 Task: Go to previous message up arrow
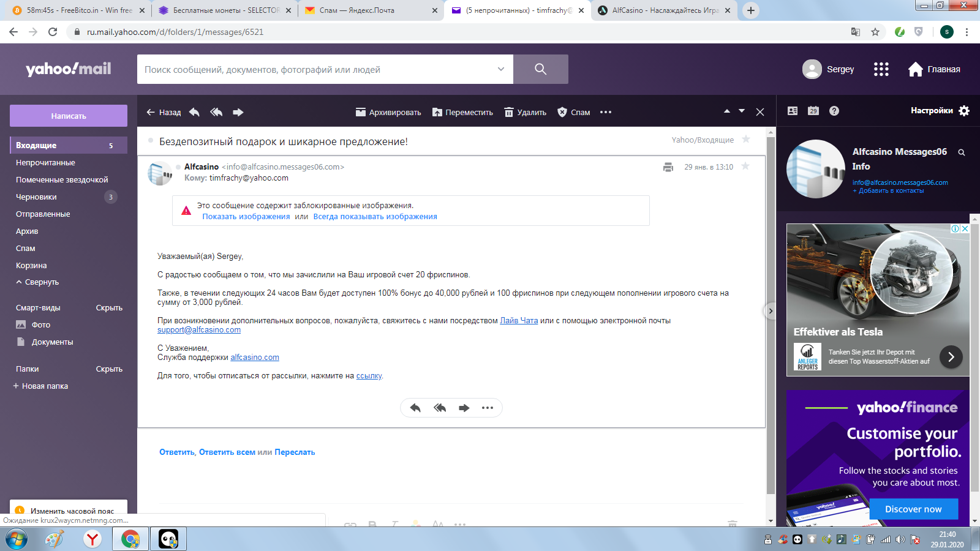pos(727,111)
